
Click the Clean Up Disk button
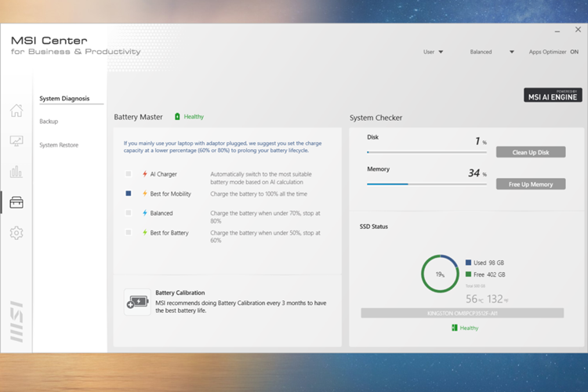tap(531, 152)
